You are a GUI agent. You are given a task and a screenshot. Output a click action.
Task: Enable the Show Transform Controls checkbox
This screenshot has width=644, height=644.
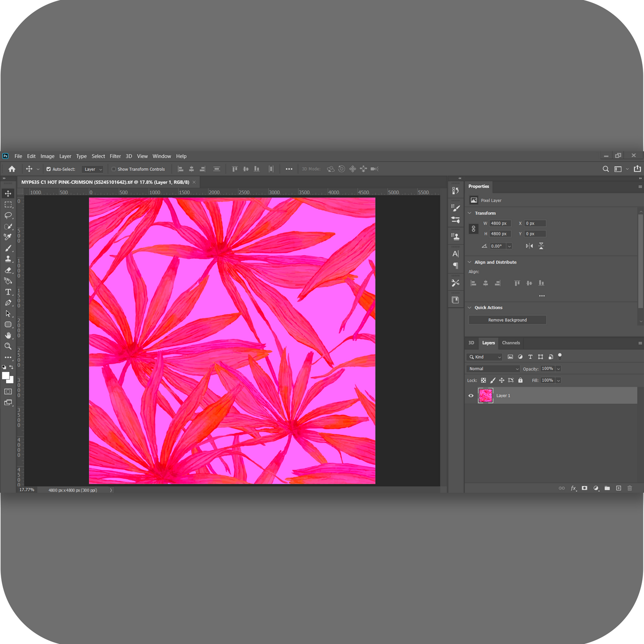114,169
